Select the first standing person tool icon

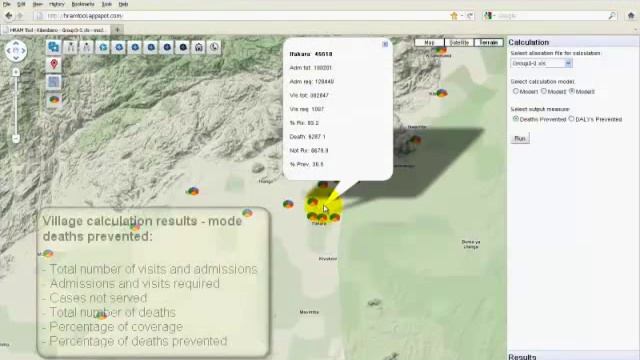[x=71, y=47]
